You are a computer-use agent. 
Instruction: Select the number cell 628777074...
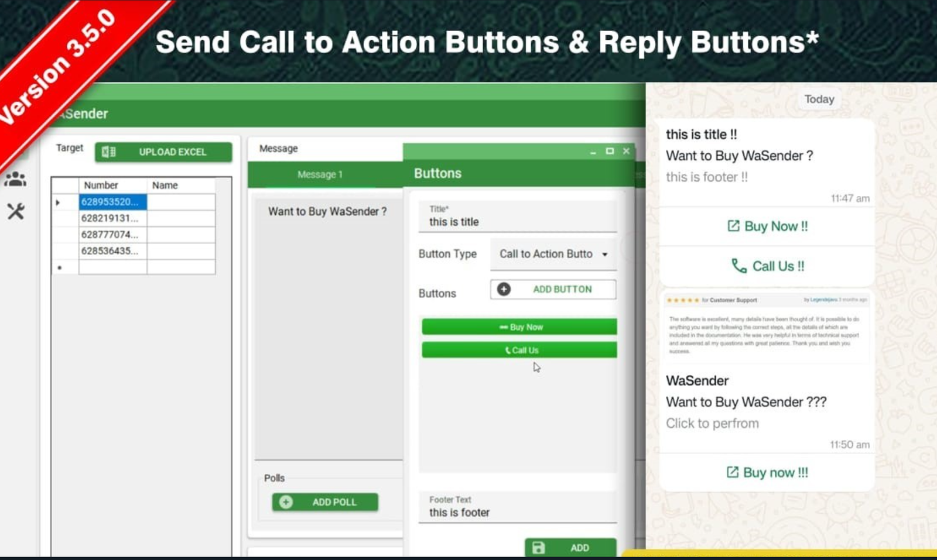113,235
